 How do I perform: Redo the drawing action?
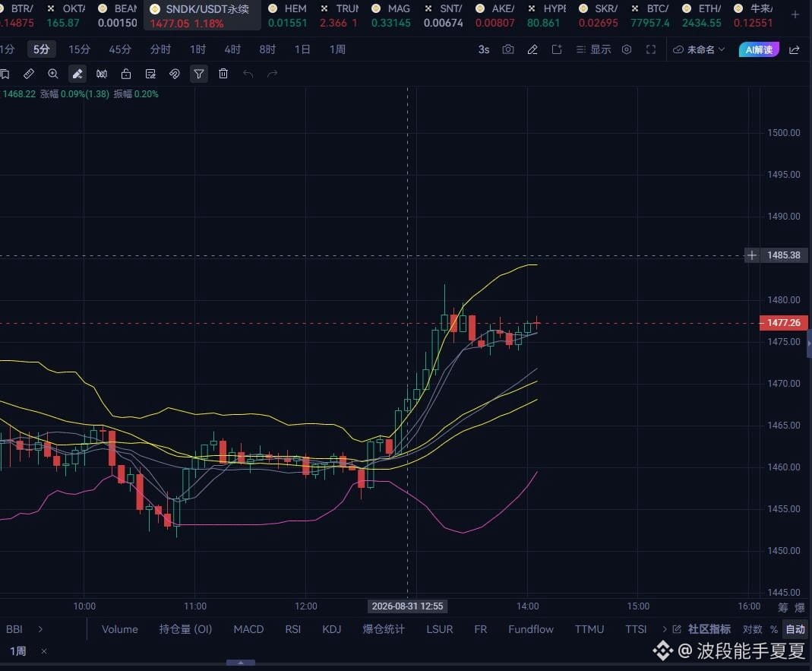coord(273,74)
